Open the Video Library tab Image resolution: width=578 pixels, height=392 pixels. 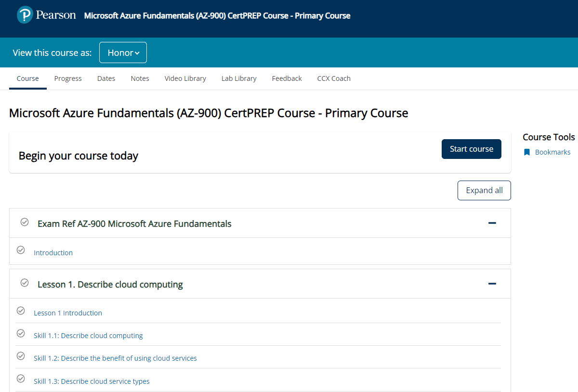185,78
